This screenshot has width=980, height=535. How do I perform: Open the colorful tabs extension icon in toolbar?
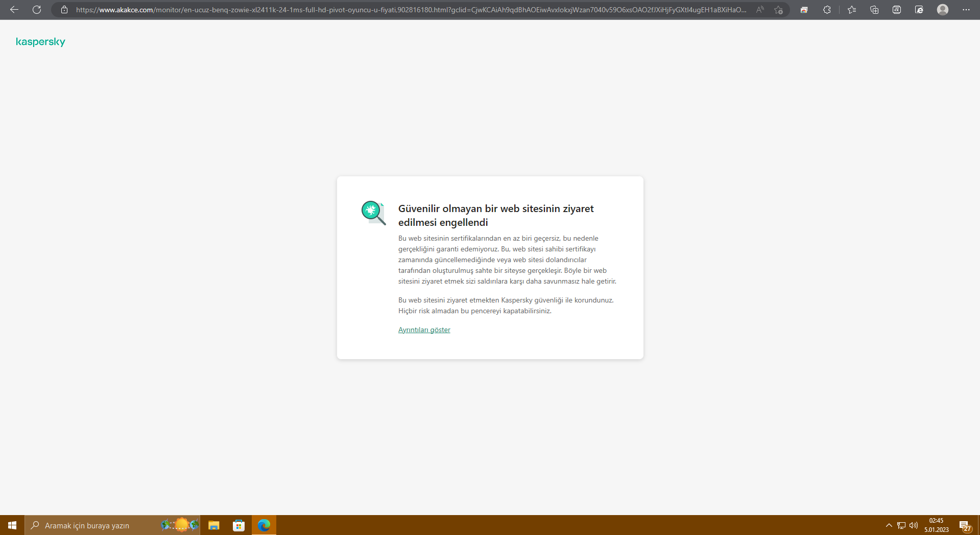tap(804, 10)
